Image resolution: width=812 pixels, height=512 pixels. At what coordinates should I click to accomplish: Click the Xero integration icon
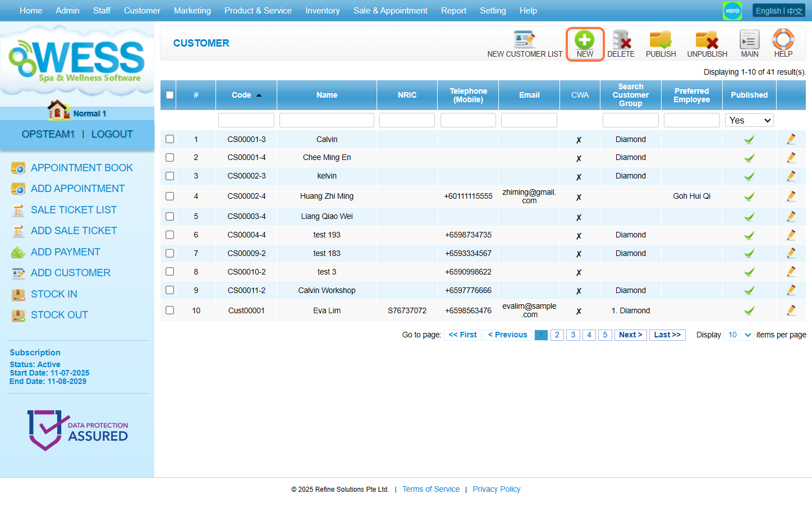coord(732,11)
